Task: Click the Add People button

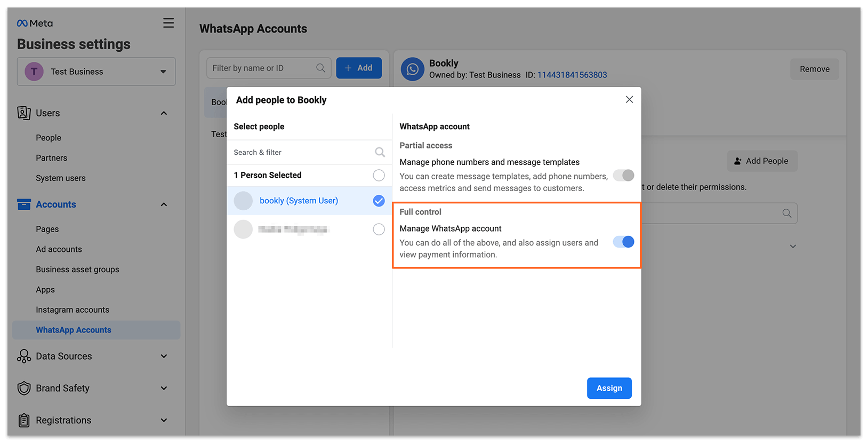Action: [762, 161]
